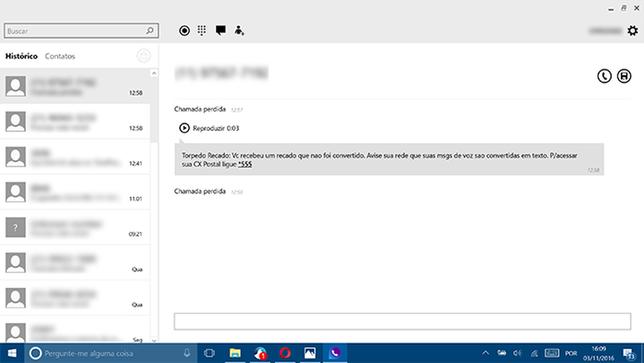The height and width of the screenshot is (363, 644).
Task: Open Opera browser from taskbar
Action: [285, 353]
